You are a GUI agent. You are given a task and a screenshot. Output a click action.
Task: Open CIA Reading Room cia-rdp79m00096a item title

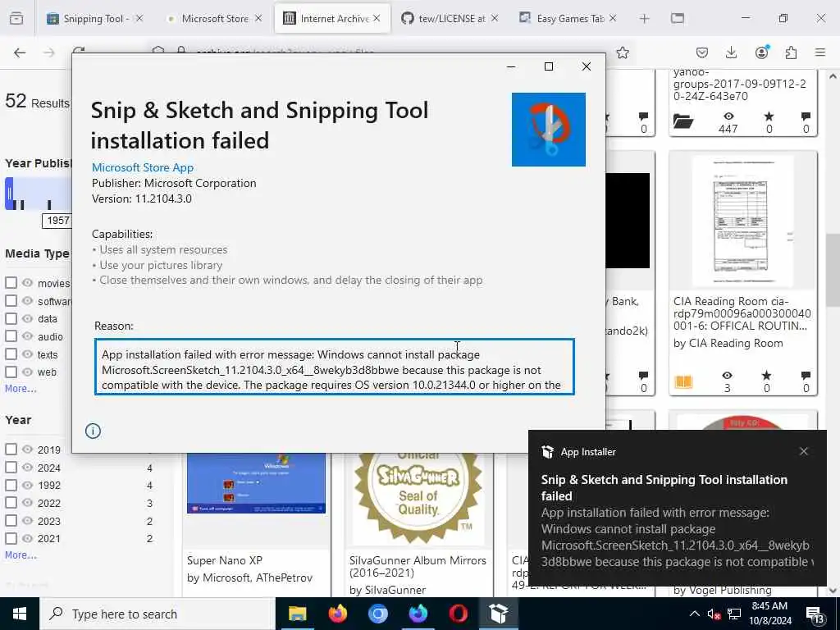[742, 313]
